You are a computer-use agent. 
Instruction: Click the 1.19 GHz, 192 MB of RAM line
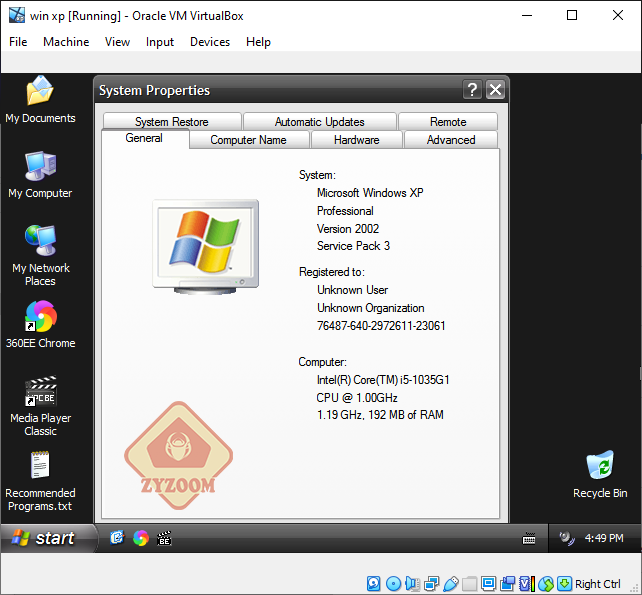tap(380, 415)
